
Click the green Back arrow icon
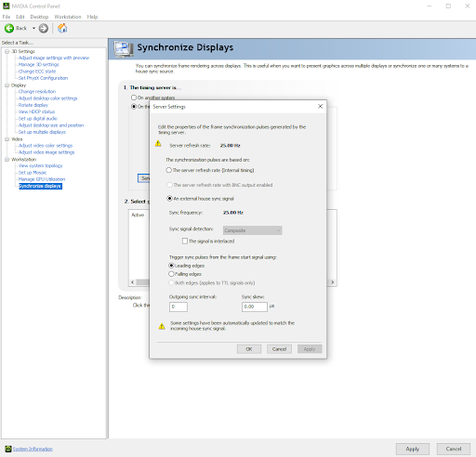tap(9, 29)
